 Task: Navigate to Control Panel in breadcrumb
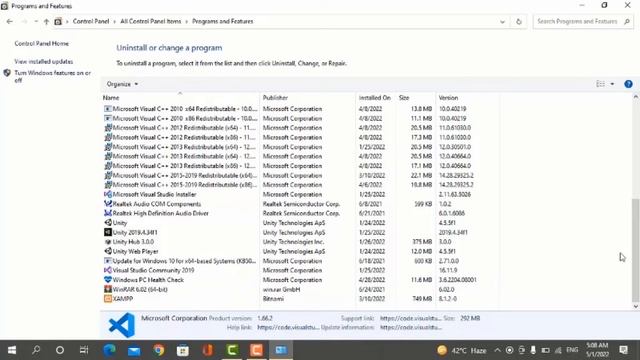click(91, 22)
